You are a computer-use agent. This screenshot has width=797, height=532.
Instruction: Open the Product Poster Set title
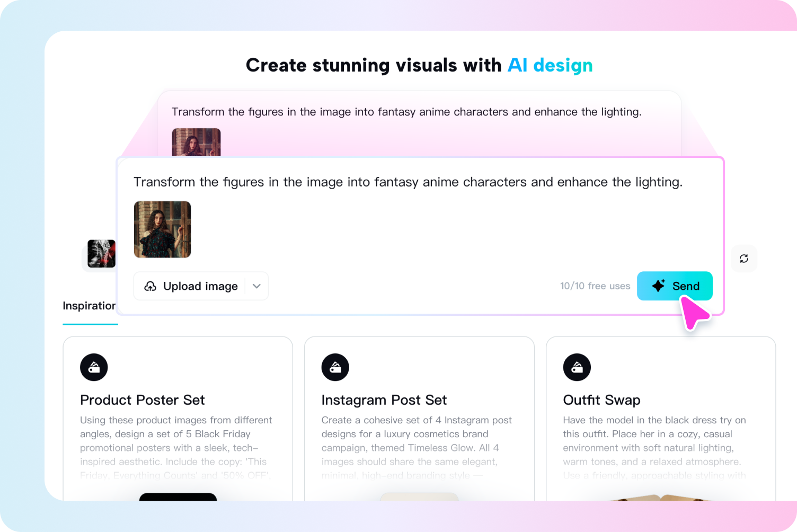[x=142, y=400]
